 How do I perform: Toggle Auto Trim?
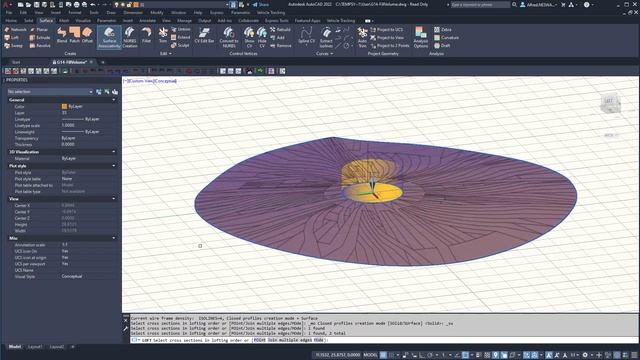coord(362,38)
